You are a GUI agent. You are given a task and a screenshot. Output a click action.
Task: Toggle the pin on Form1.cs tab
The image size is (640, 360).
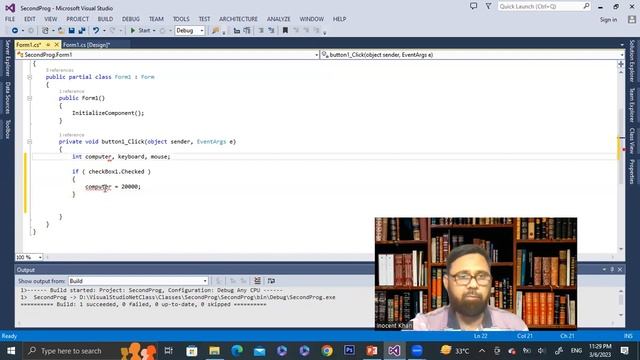pos(48,45)
